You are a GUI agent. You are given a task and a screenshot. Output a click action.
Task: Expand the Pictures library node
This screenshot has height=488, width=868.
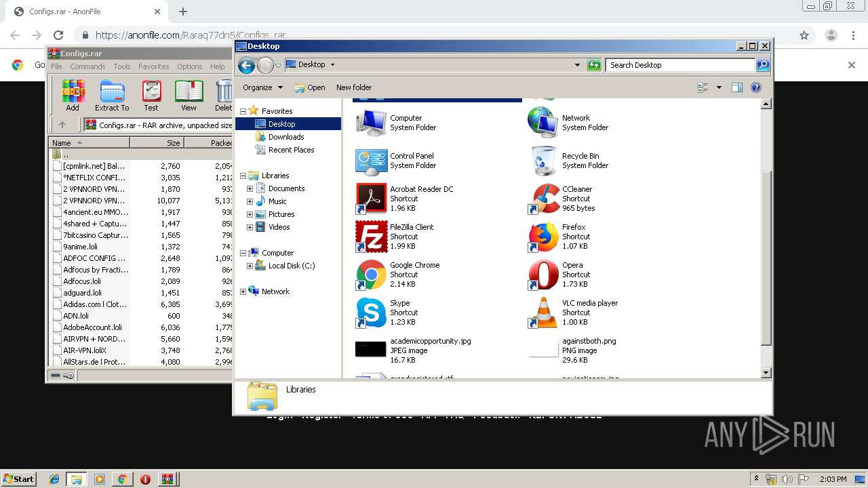(250, 214)
